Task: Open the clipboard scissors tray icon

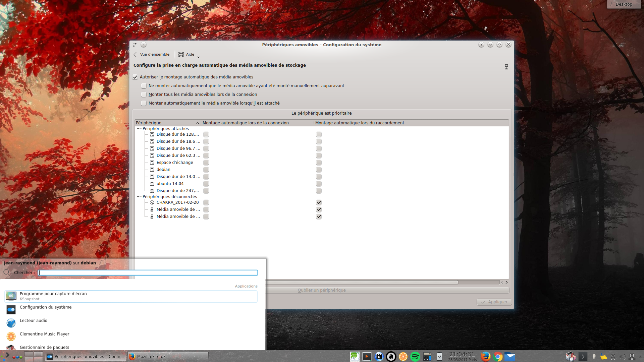Action: (x=613, y=357)
